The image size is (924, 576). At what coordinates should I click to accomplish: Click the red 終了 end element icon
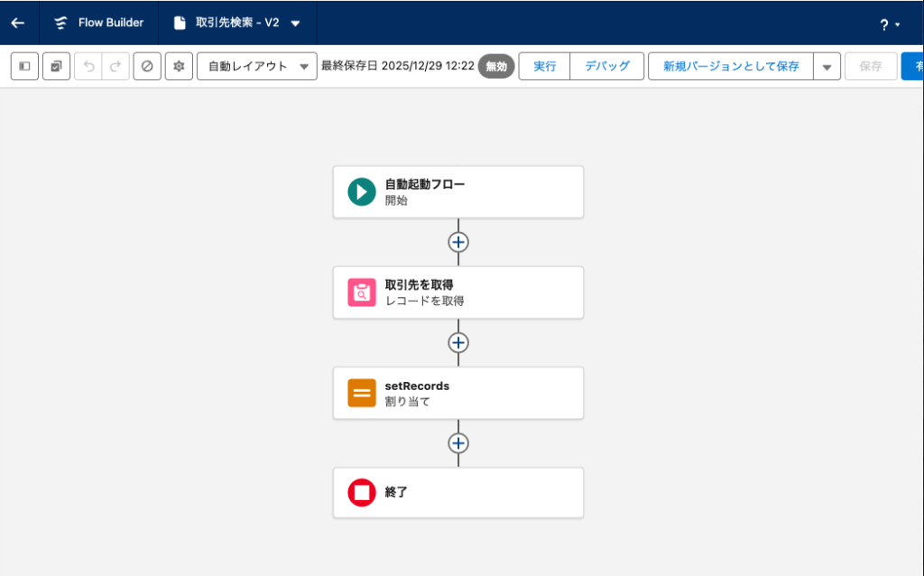(362, 493)
